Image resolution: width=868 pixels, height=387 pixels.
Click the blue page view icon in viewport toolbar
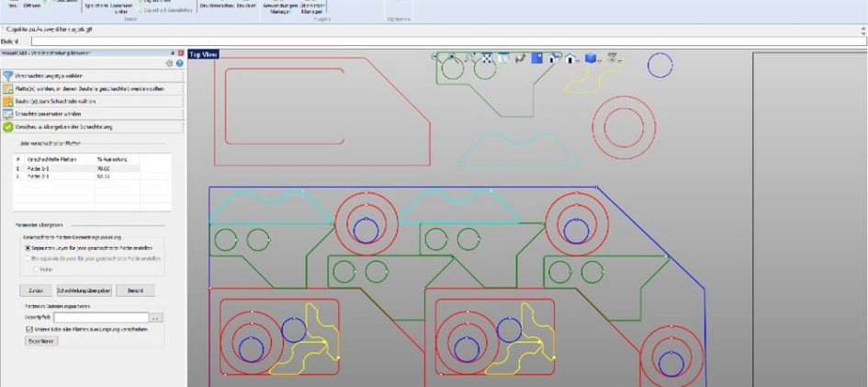[x=537, y=59]
